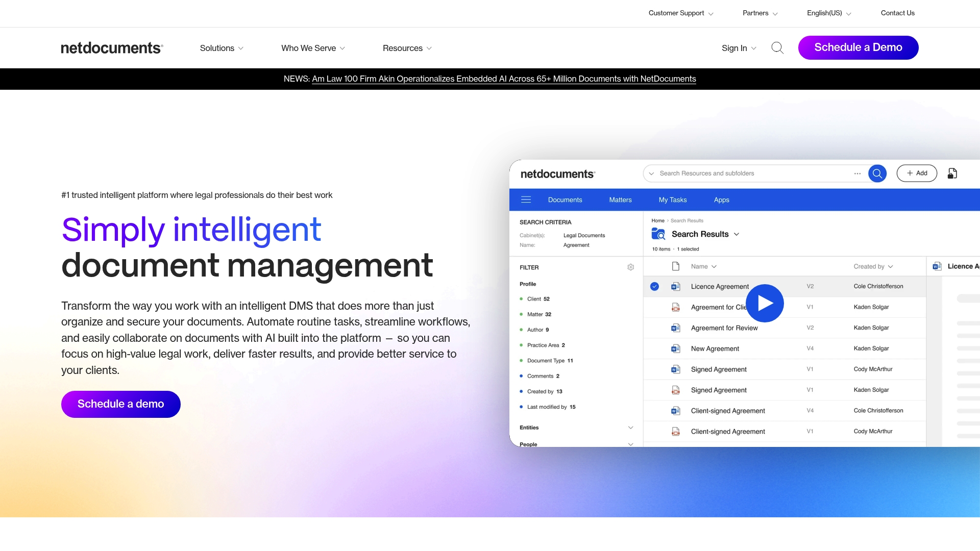Click the netdocuments logo in header

pos(112,48)
